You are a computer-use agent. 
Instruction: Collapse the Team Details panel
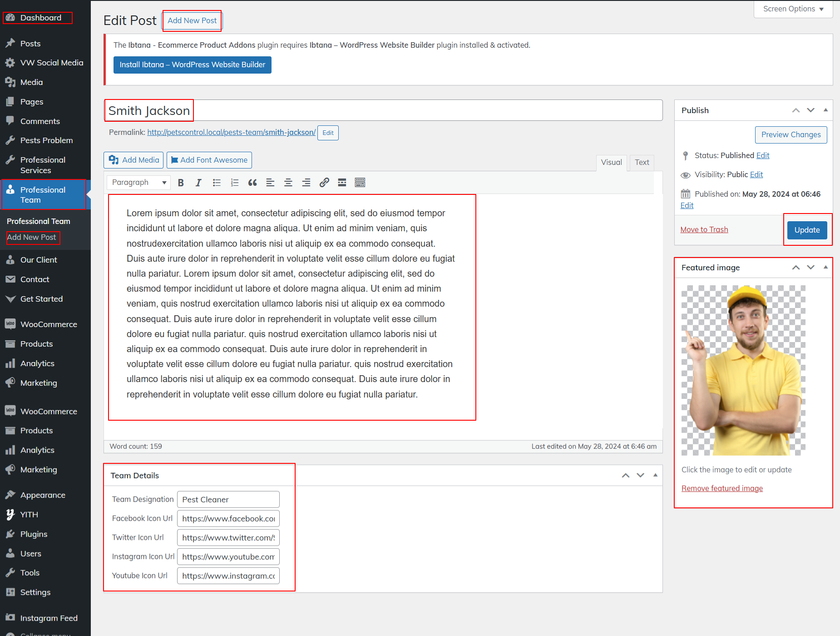(655, 475)
